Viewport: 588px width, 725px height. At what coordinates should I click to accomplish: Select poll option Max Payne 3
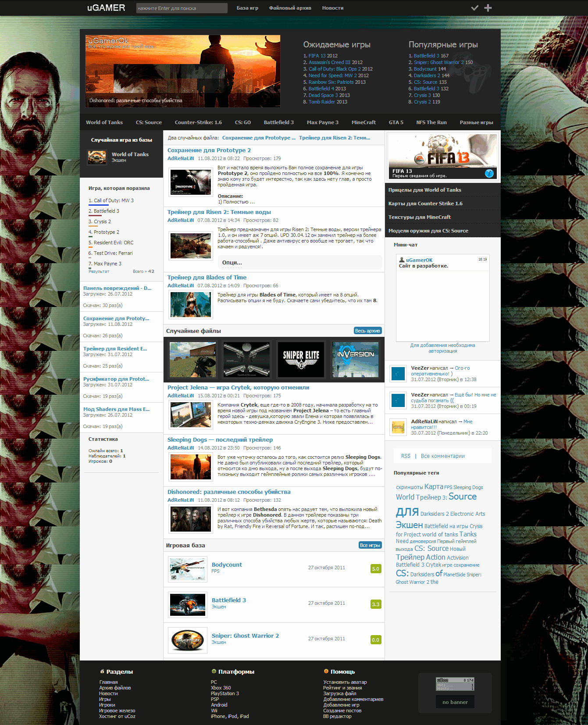[107, 264]
